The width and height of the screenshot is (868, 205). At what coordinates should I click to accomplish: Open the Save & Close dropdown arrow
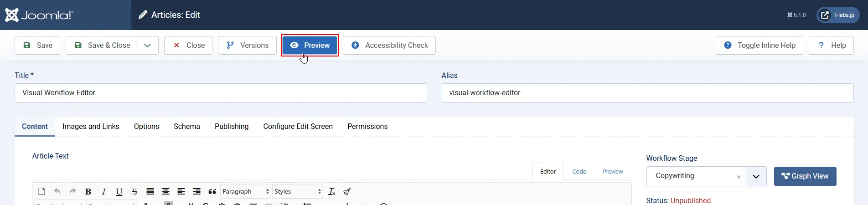coord(147,46)
